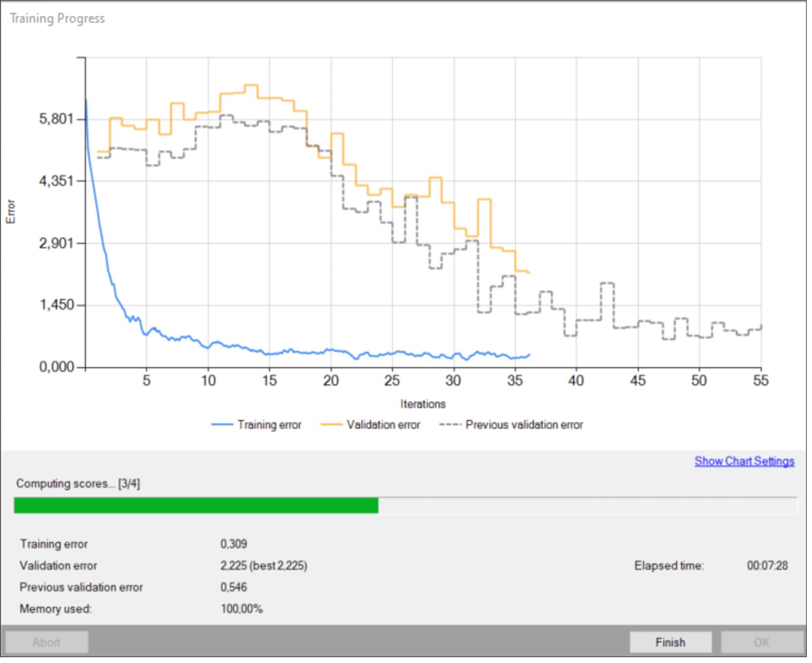Click the Finish button
The width and height of the screenshot is (812, 663).
click(x=670, y=642)
